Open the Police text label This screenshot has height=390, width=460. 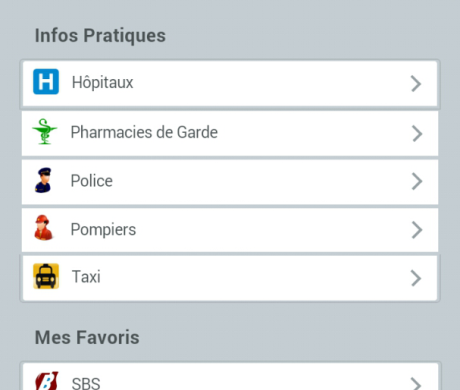pyautogui.click(x=92, y=181)
